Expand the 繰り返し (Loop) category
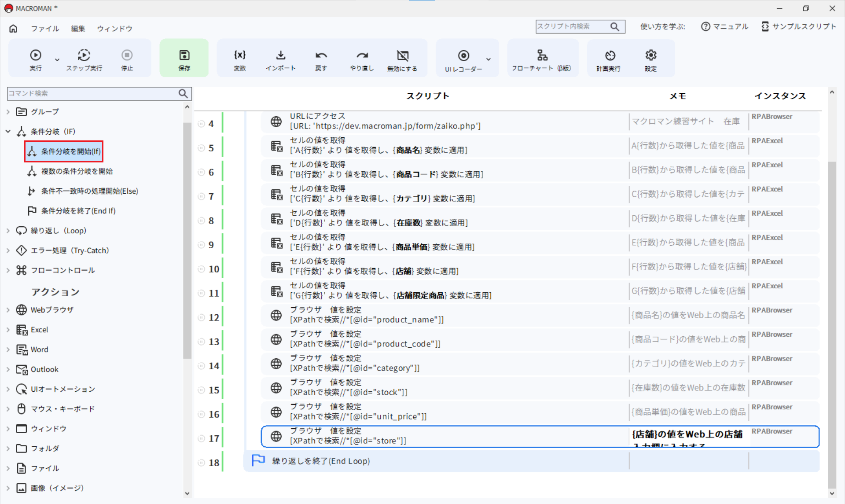This screenshot has width=845, height=504. 7,230
